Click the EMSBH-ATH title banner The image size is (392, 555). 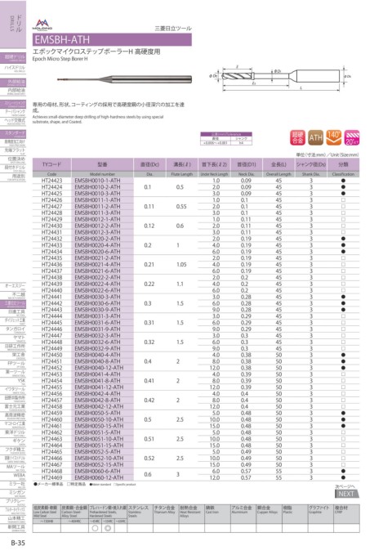pos(112,39)
